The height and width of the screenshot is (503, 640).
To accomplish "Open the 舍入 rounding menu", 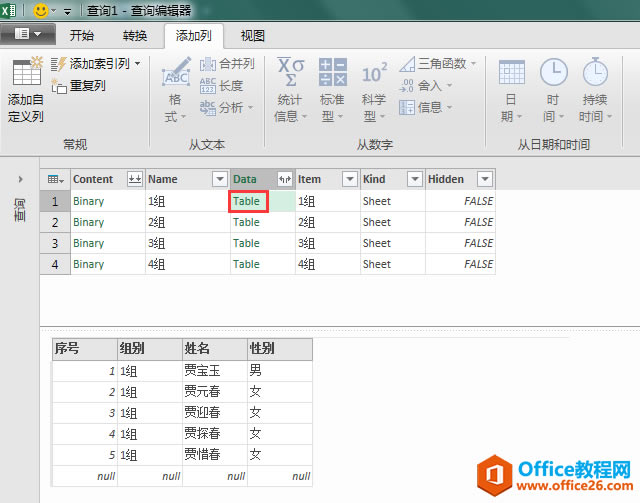I will pos(425,86).
